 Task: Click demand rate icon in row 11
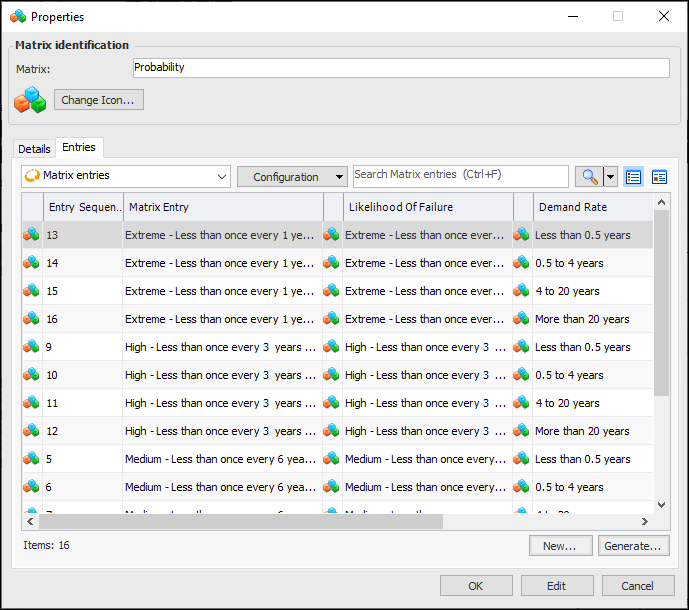[521, 403]
